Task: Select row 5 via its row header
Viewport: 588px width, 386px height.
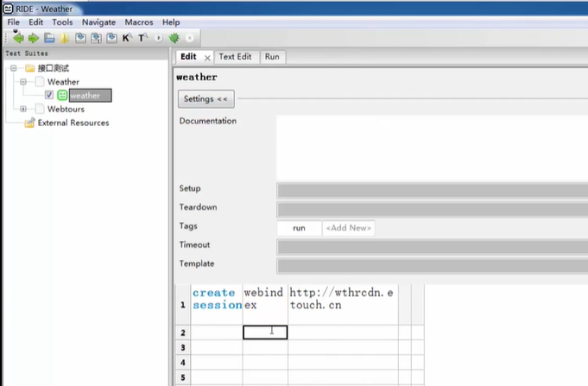Action: (183, 377)
